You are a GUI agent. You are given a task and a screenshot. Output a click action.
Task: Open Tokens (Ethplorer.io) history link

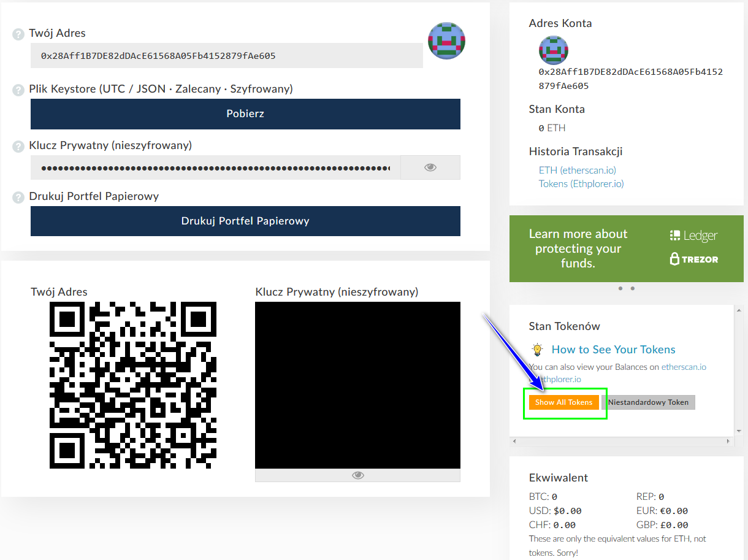581,183
